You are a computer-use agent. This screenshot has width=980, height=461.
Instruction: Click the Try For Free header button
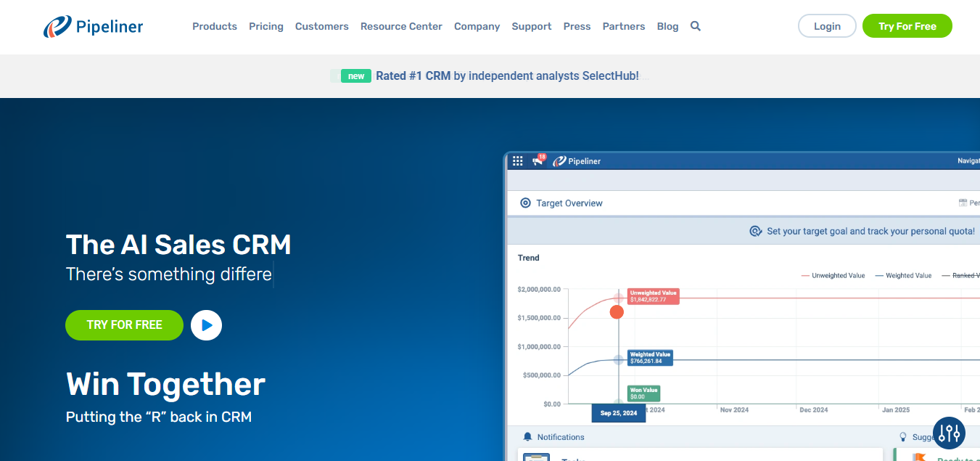pyautogui.click(x=907, y=26)
